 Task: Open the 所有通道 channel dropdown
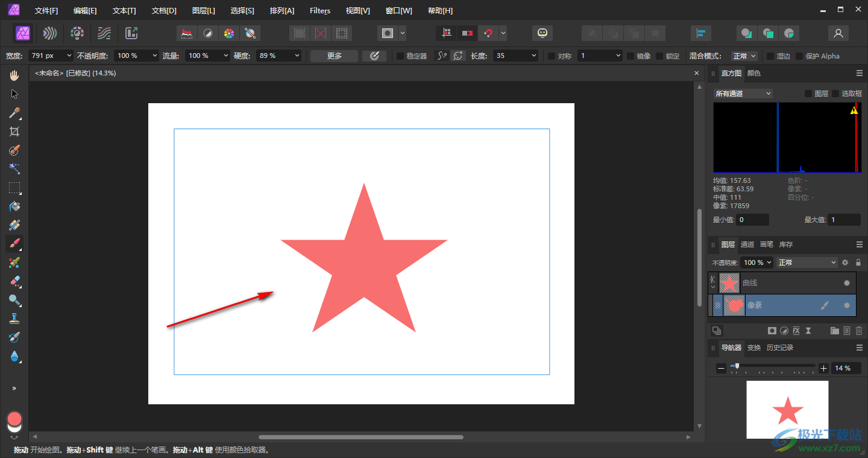click(x=743, y=94)
